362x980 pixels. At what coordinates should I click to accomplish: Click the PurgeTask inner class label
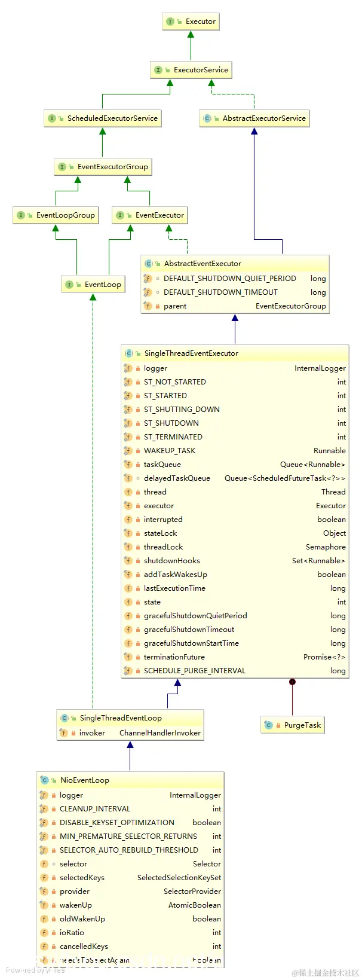click(x=302, y=725)
